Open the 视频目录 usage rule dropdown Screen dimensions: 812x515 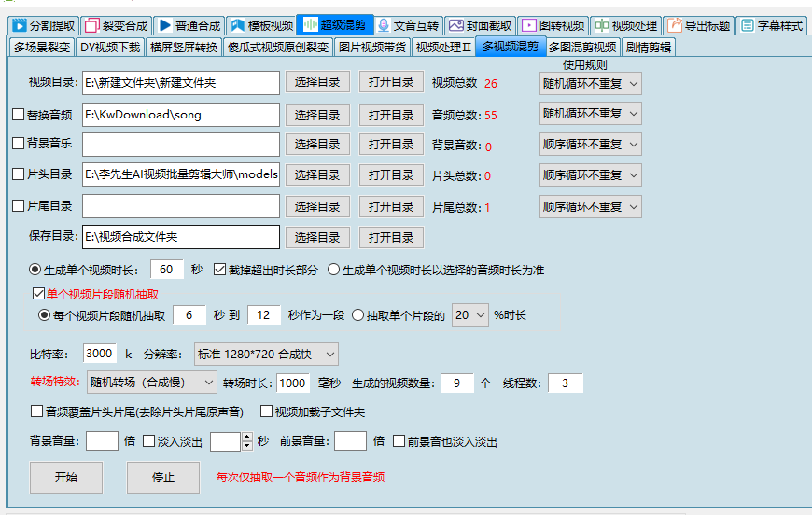point(590,84)
